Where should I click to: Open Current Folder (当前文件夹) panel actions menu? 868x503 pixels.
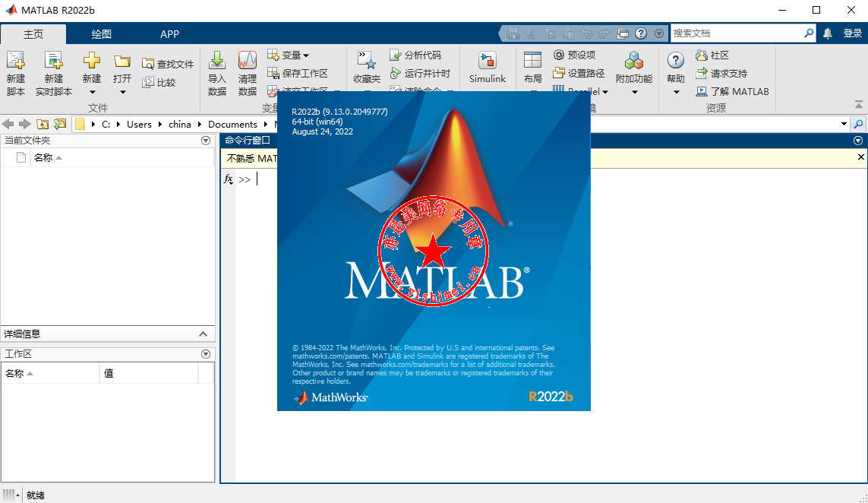click(206, 141)
